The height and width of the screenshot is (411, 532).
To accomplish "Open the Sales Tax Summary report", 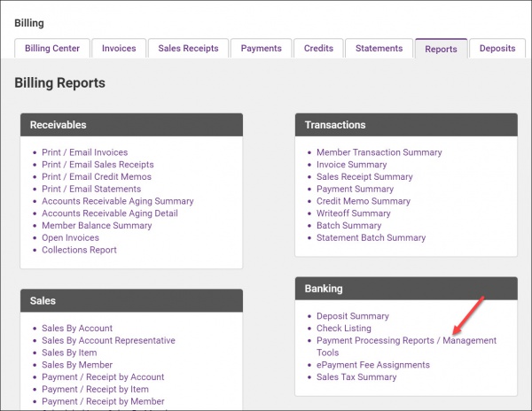I will click(356, 377).
